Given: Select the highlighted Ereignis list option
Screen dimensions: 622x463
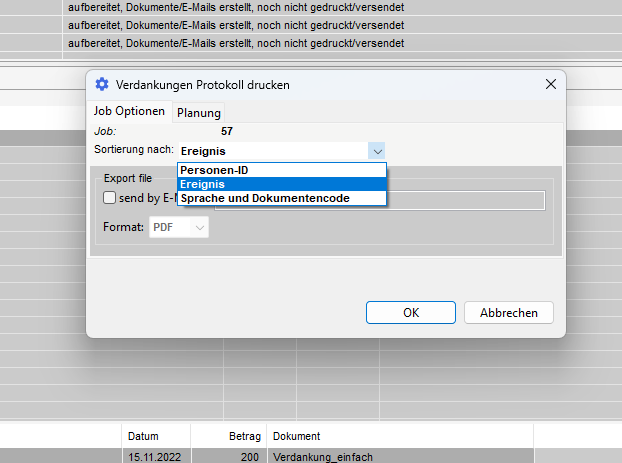Looking at the screenshot, I should (281, 184).
